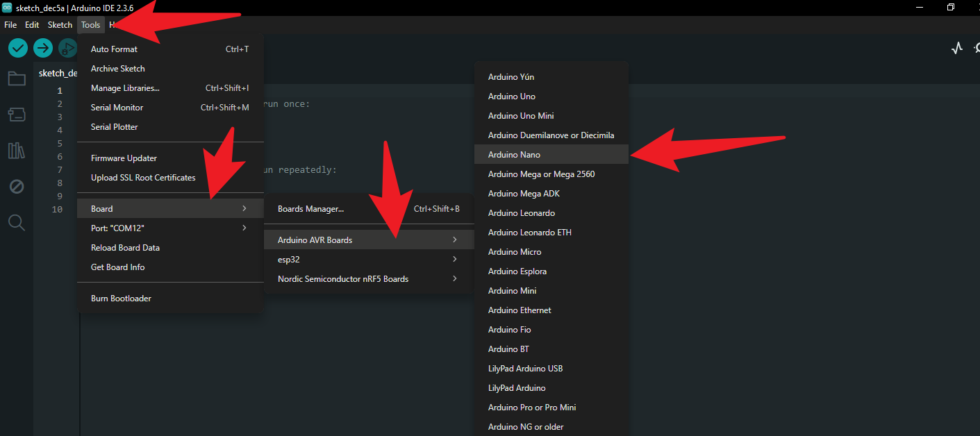Image resolution: width=980 pixels, height=436 pixels.
Task: Open Firmware Updater
Action: tap(170, 158)
